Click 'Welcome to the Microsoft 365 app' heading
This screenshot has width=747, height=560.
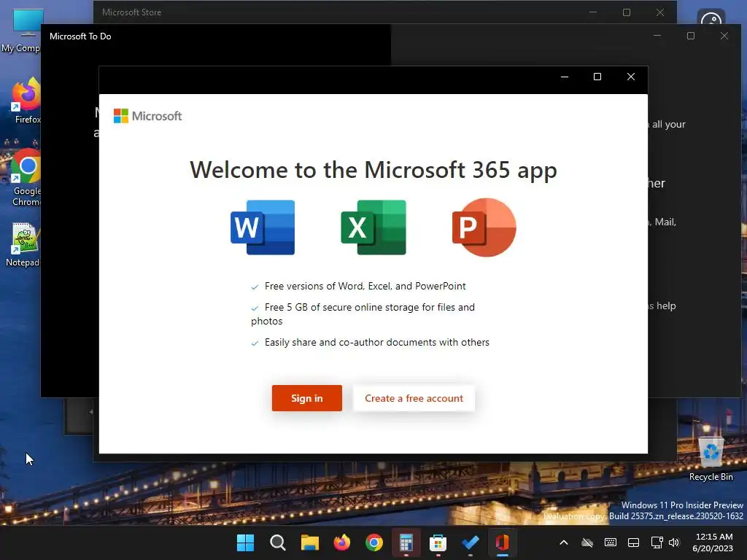pyautogui.click(x=373, y=170)
